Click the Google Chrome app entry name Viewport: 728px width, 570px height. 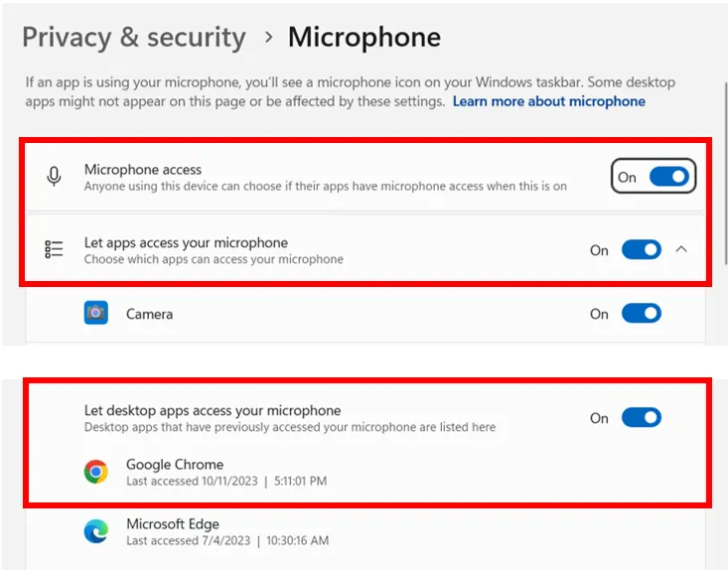click(x=175, y=464)
